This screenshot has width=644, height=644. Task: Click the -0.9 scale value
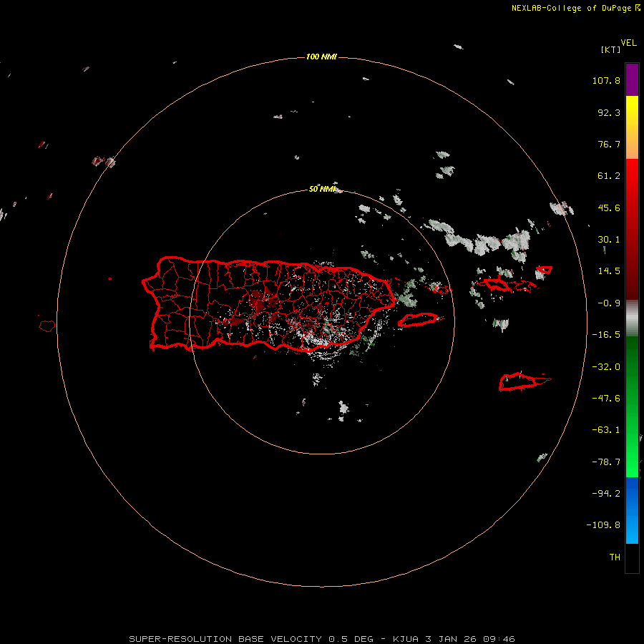click(609, 303)
